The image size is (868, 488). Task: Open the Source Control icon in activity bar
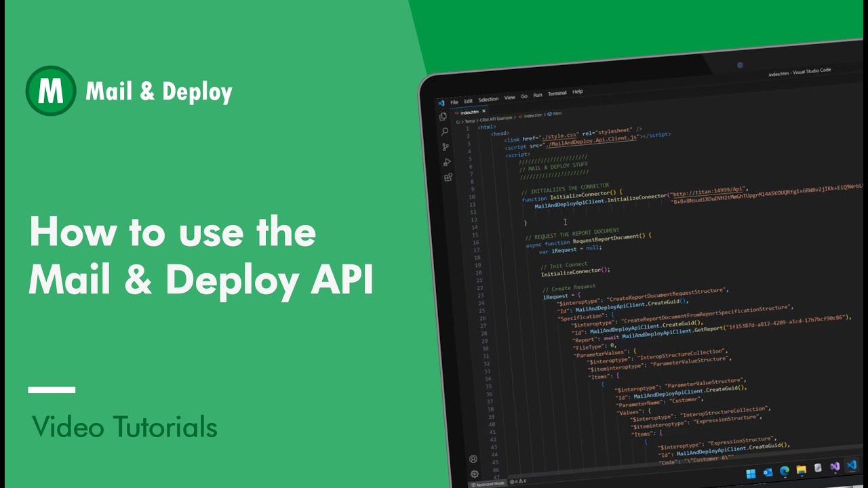(446, 147)
